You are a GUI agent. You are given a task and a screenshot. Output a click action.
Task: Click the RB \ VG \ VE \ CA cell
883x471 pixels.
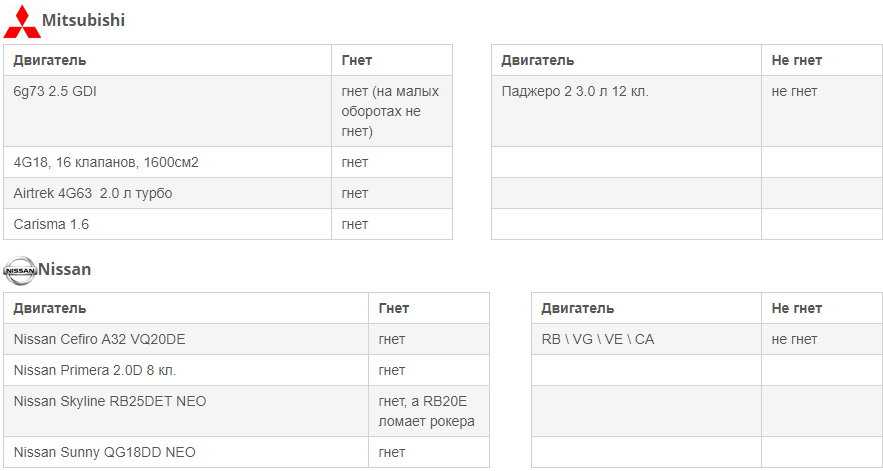tap(646, 339)
